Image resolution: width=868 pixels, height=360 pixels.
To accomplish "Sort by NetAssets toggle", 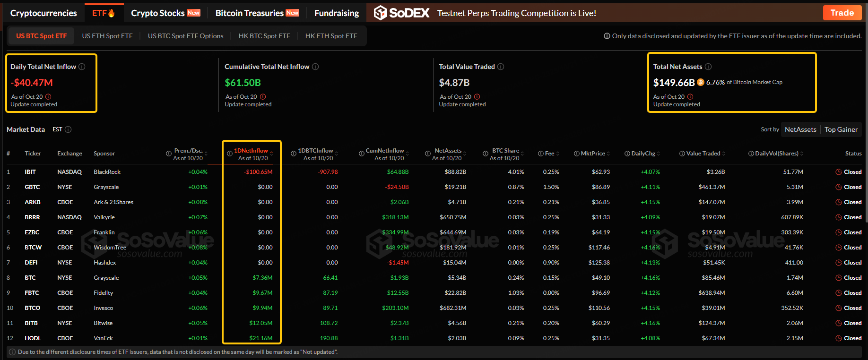I will 800,129.
